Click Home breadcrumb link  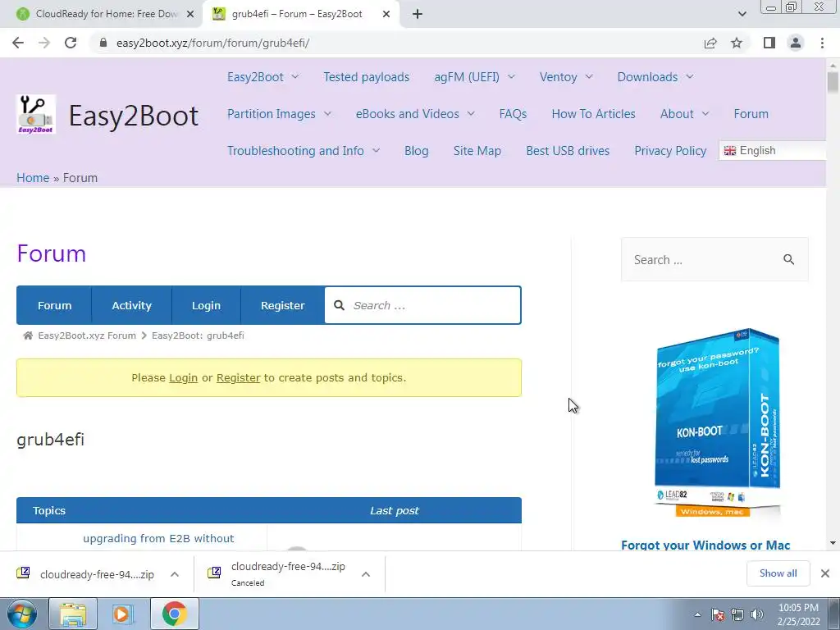(33, 178)
